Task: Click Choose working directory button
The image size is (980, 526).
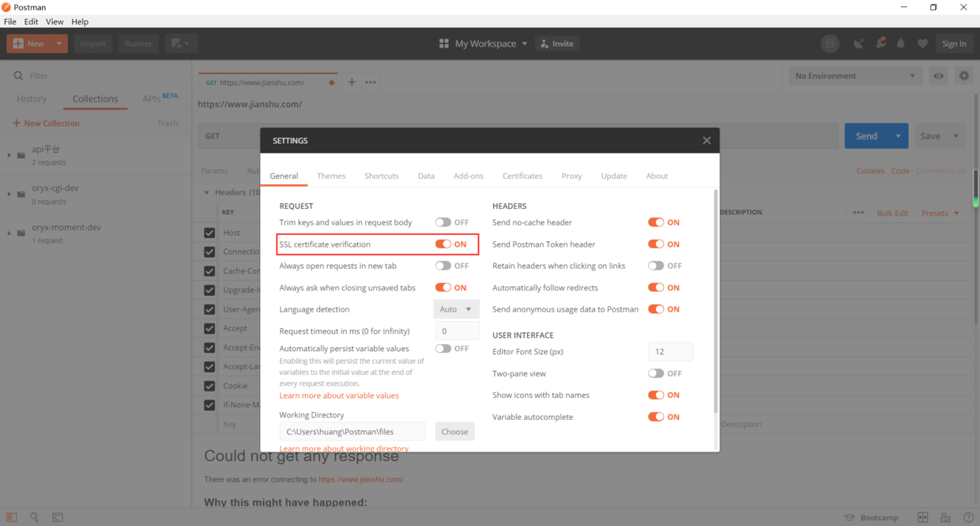Action: pyautogui.click(x=454, y=432)
